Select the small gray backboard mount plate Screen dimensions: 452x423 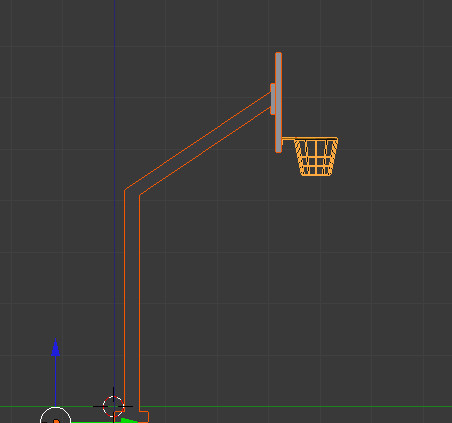[273, 99]
